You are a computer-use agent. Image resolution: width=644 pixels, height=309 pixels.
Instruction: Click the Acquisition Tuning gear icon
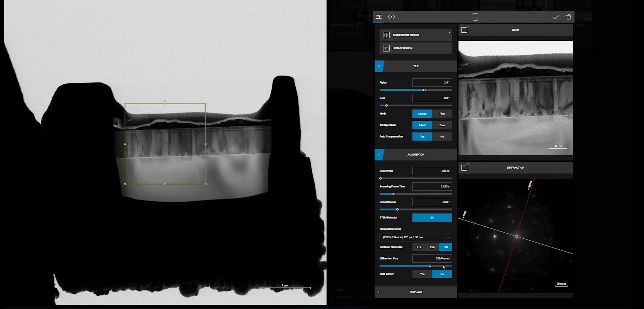[x=386, y=35]
